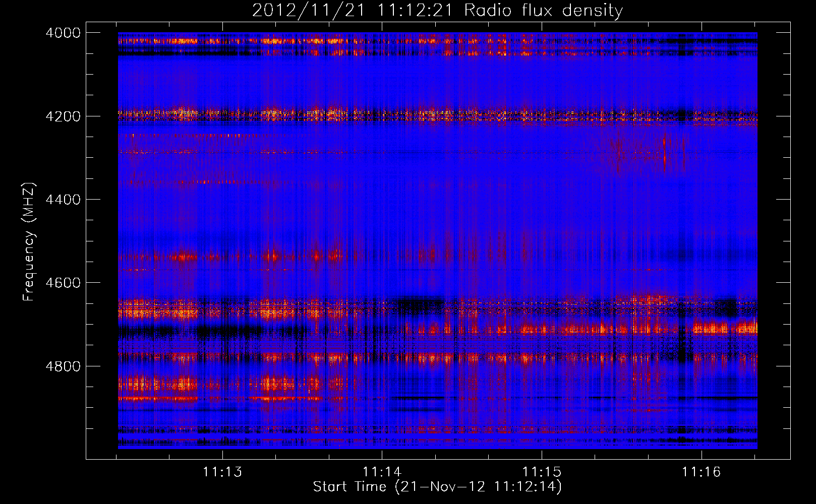Click the plot title '2012/11/21 11:12:21 Radio flux density'
This screenshot has height=504, width=816.
(x=437, y=10)
